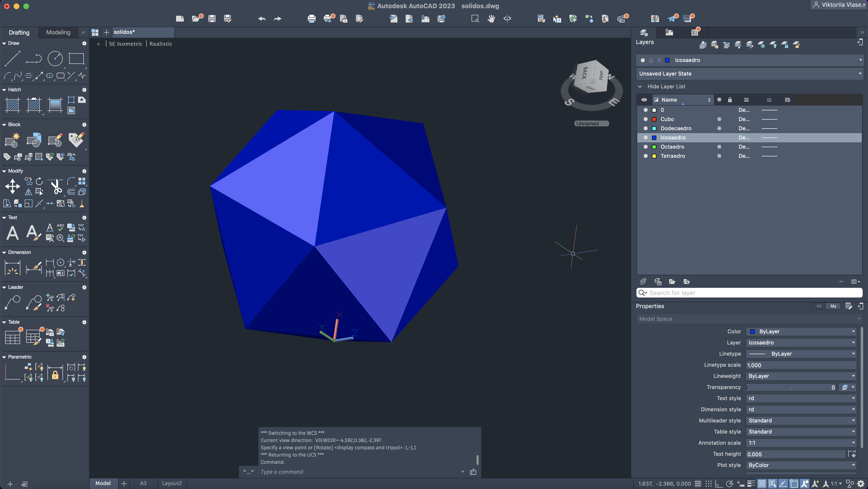Select the Move tool in Modify
868x489 pixels.
pos(12,187)
